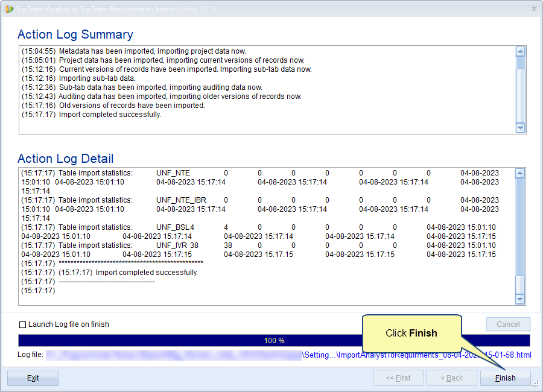The height and width of the screenshot is (392, 543).
Task: Click the Action Log Detail heading
Action: pyautogui.click(x=65, y=159)
